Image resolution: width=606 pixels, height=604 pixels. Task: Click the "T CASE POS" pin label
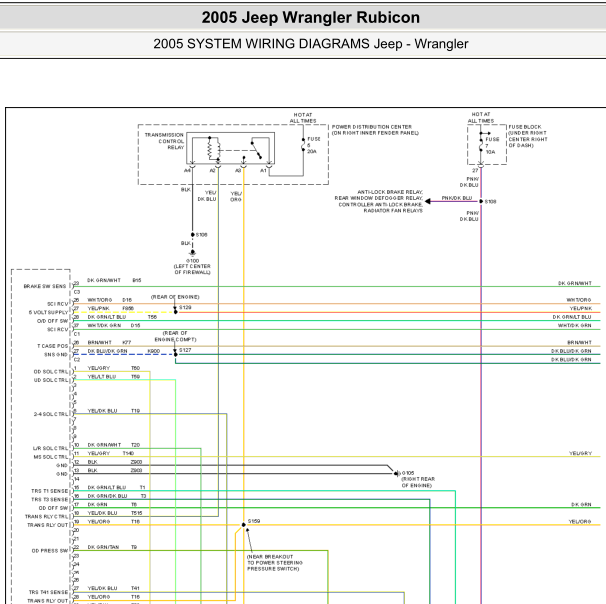(x=52, y=346)
